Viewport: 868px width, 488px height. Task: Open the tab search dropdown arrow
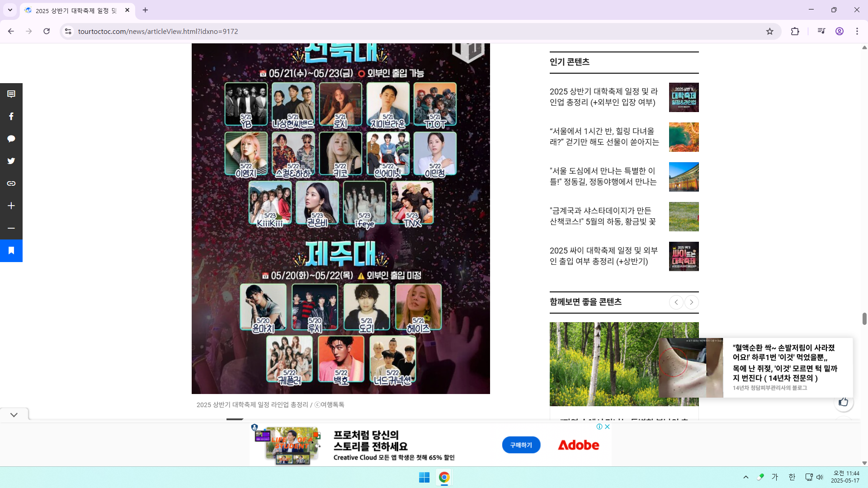[x=10, y=10]
